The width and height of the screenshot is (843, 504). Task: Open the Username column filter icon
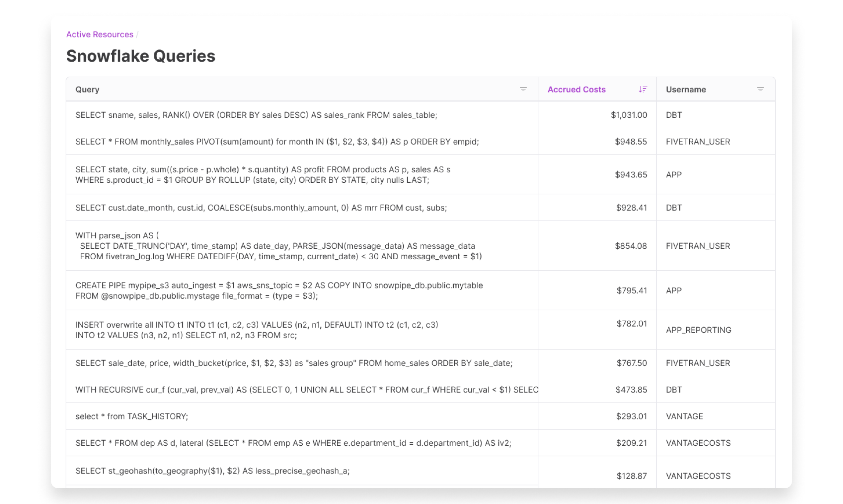tap(760, 89)
